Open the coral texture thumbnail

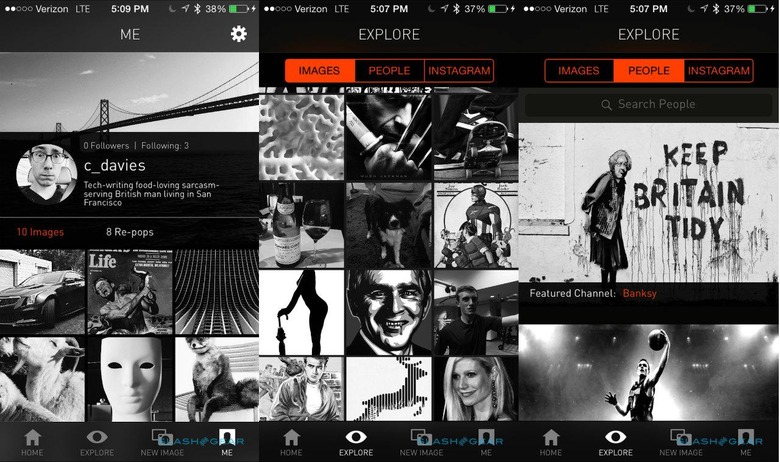tap(301, 136)
